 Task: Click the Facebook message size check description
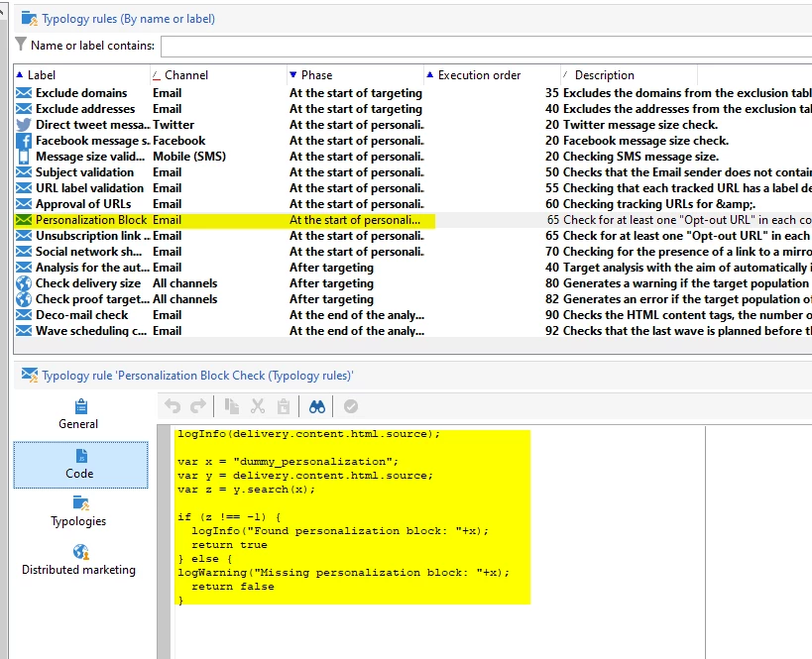click(645, 141)
